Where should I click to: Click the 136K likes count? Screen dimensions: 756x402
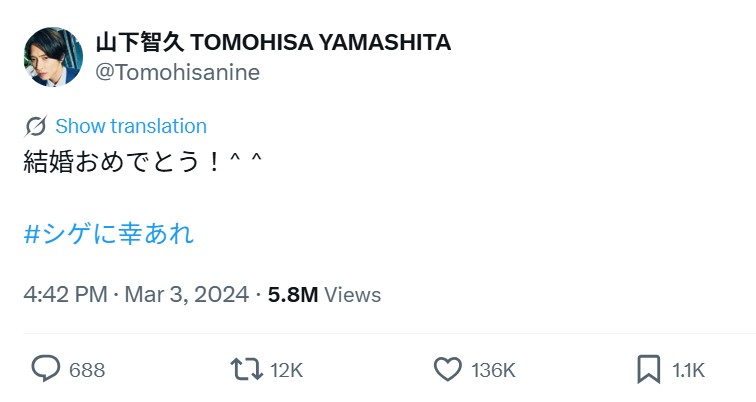(493, 370)
